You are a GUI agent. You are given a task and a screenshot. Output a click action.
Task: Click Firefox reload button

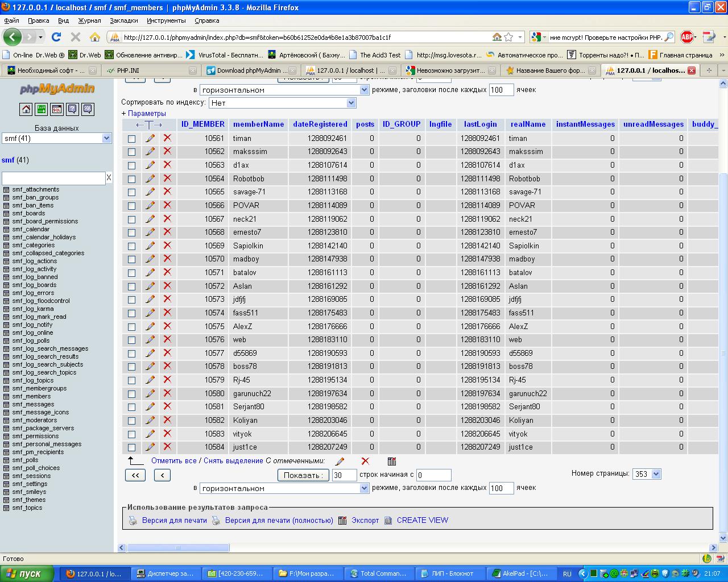coord(56,37)
